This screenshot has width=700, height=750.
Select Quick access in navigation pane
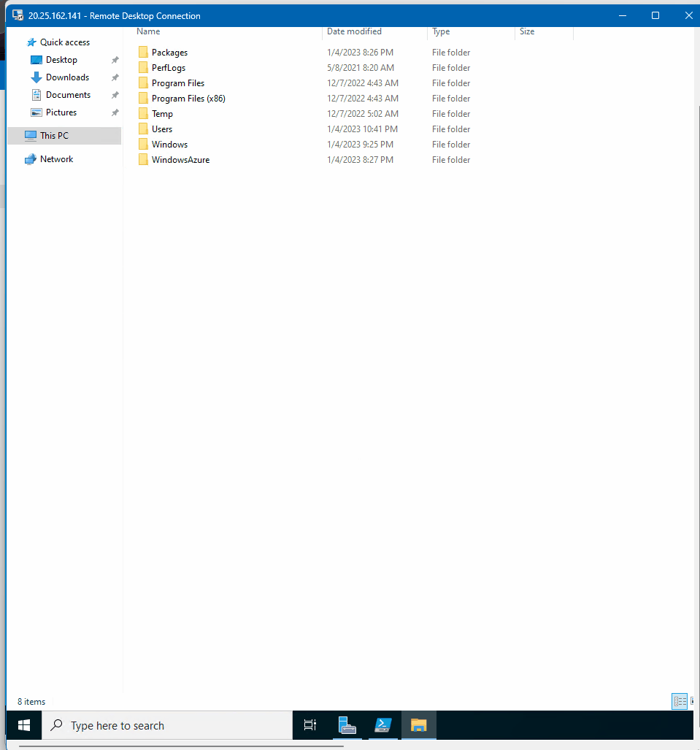click(x=64, y=42)
